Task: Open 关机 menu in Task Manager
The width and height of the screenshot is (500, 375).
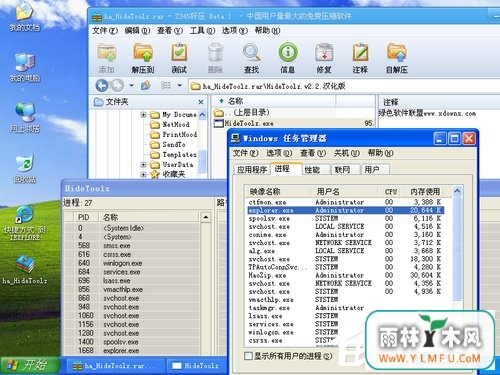Action: [x=347, y=153]
